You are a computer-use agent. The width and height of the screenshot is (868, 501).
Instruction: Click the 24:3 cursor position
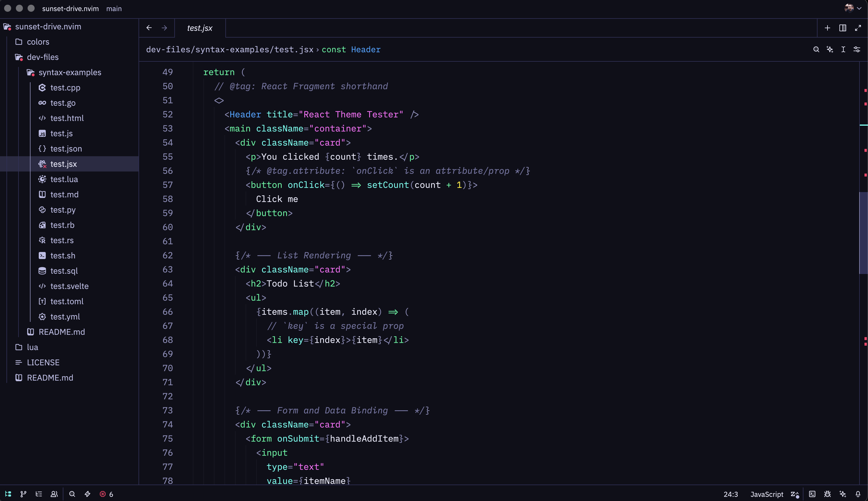[x=730, y=495]
